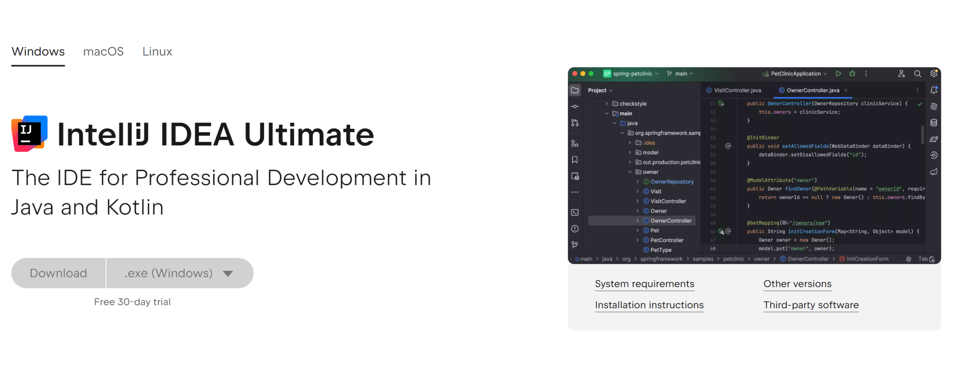Open the Pull Requests tool window icon
The height and width of the screenshot is (366, 980).
[575, 123]
